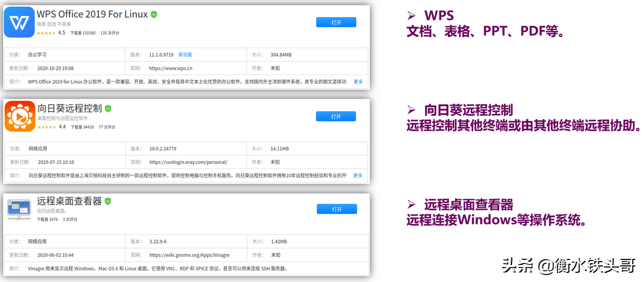Click the 下载量 34428 download count
This screenshot has width=644, height=282.
(x=82, y=127)
